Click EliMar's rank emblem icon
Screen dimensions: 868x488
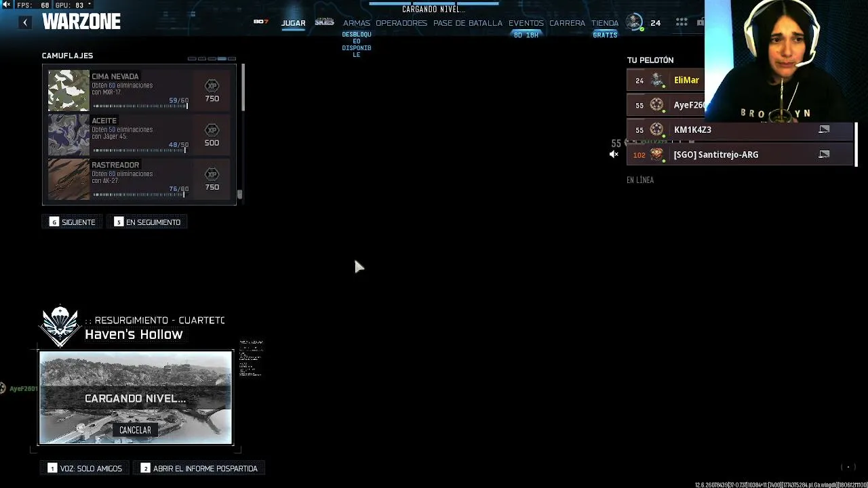tap(656, 80)
